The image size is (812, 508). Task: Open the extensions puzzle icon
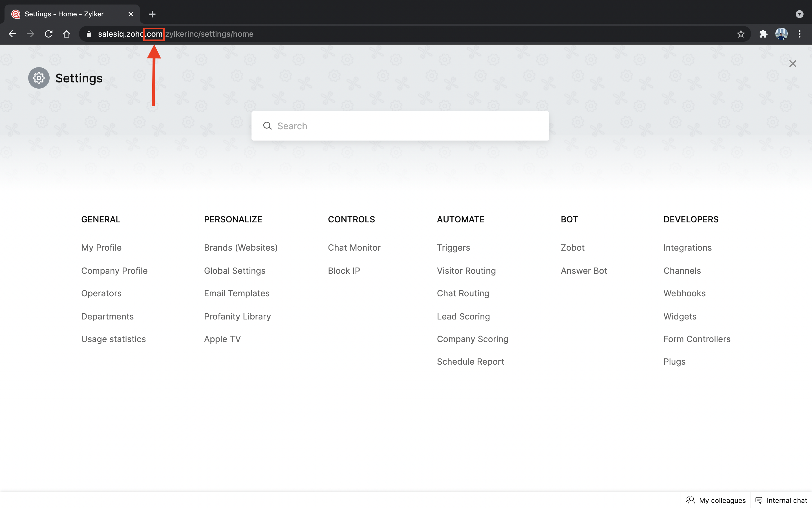click(x=763, y=34)
